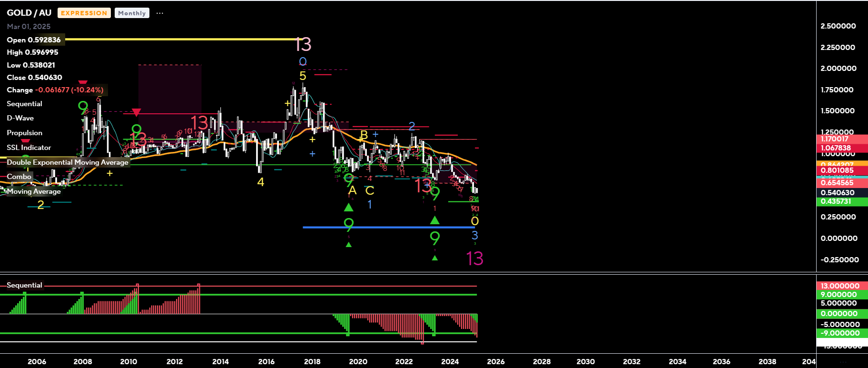Image resolution: width=868 pixels, height=368 pixels.
Task: Click the pink 13 marker at yellow line end
Action: click(303, 44)
